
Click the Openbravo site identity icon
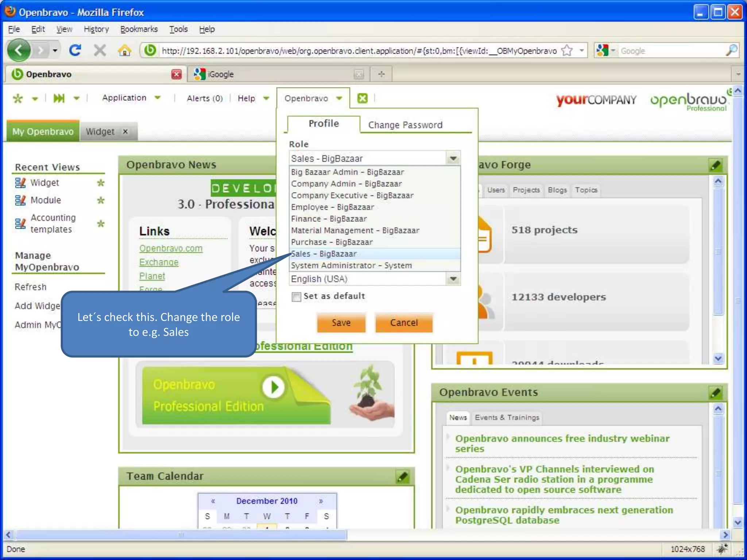tap(150, 50)
